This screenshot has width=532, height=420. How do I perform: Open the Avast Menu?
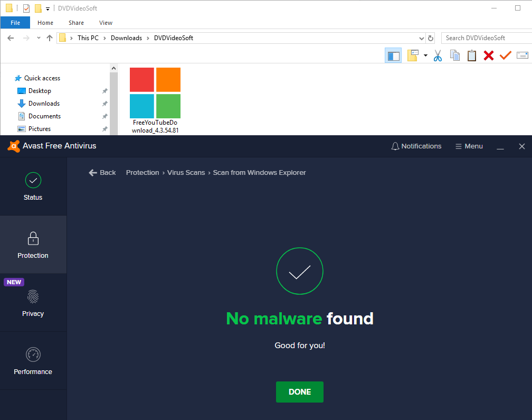(469, 146)
